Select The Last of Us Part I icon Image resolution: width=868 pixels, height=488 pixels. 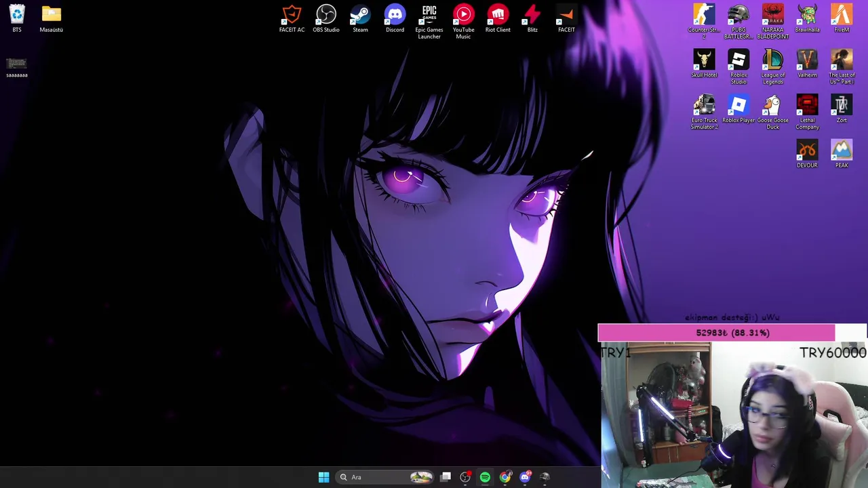[x=842, y=67]
